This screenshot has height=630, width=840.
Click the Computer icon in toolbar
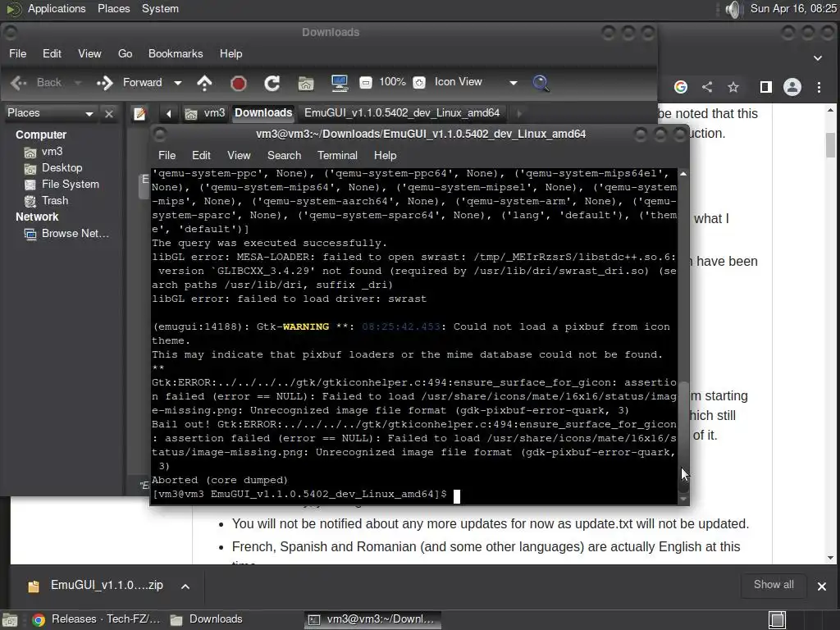tap(340, 83)
